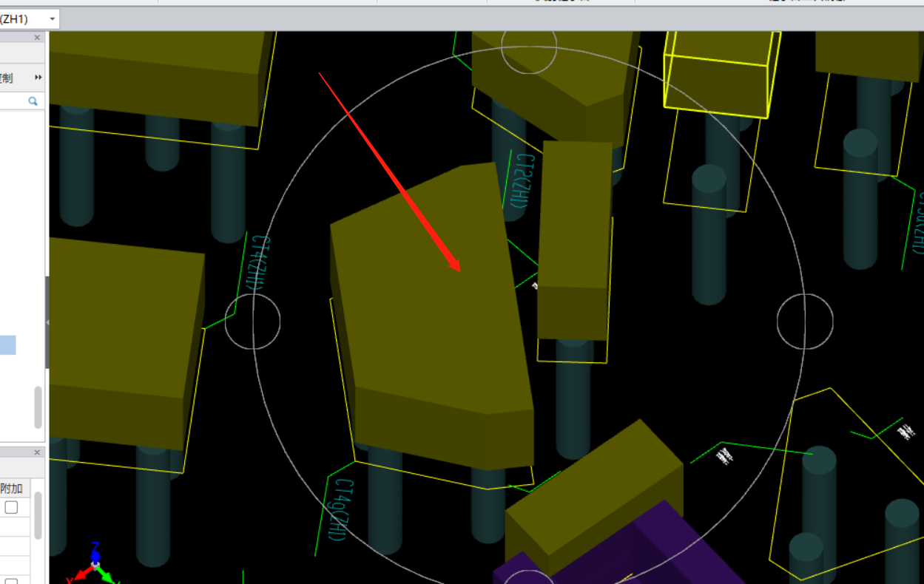Screen dimensions: 924x584
Task: Expand the double-arrow overflow in the left panel toolbar
Action: tap(38, 78)
